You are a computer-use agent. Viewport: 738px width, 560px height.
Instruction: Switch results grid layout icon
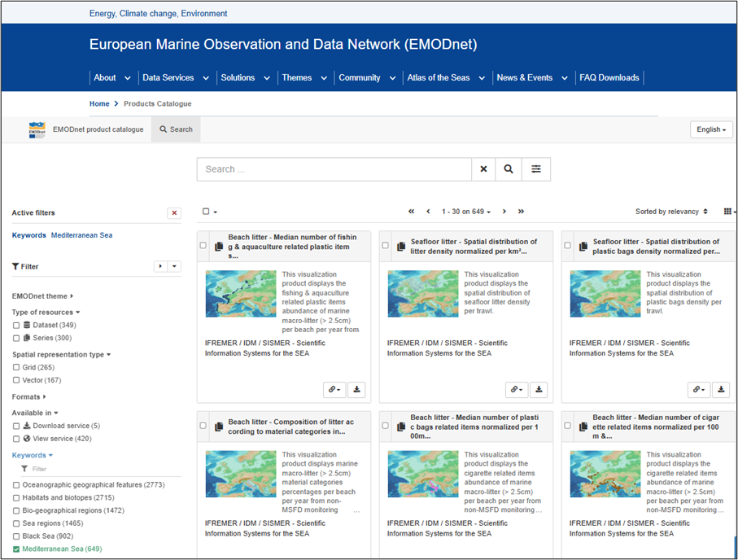point(728,212)
